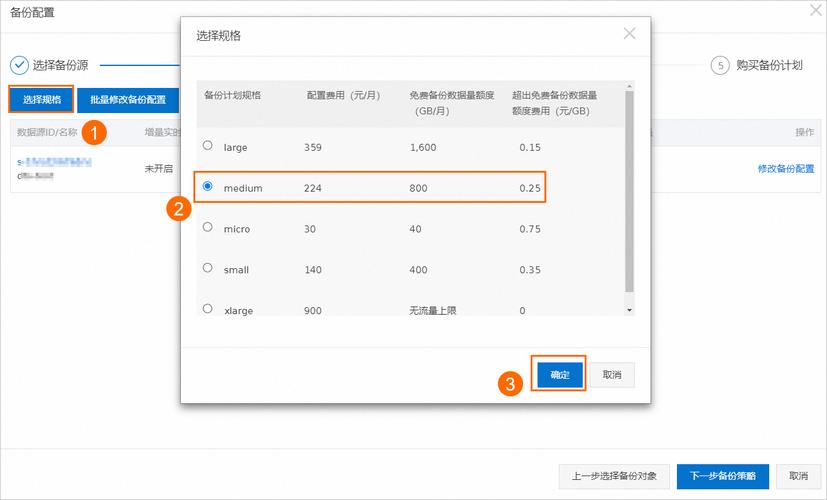Click the plan list scrollbar thumb
The width and height of the screenshot is (827, 500).
[x=629, y=191]
